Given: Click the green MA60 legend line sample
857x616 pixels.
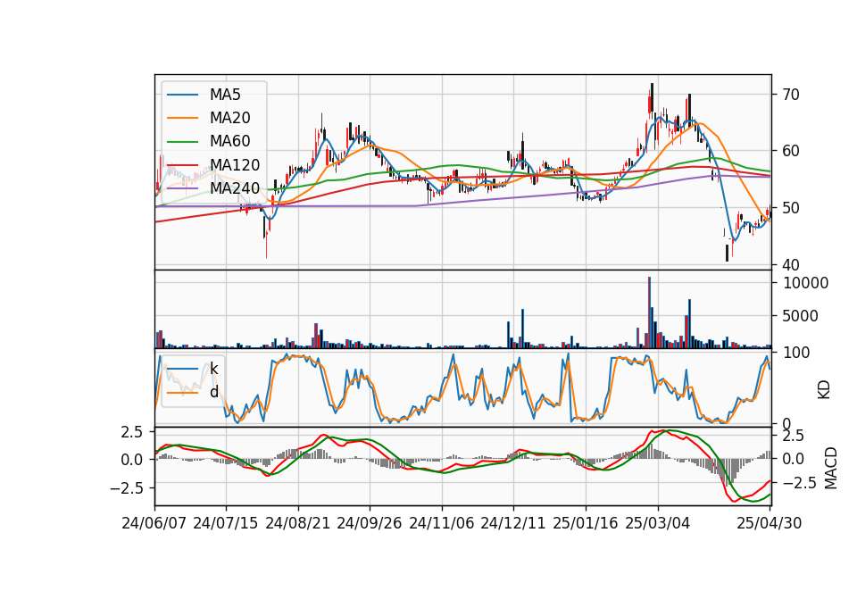Looking at the screenshot, I should [182, 142].
